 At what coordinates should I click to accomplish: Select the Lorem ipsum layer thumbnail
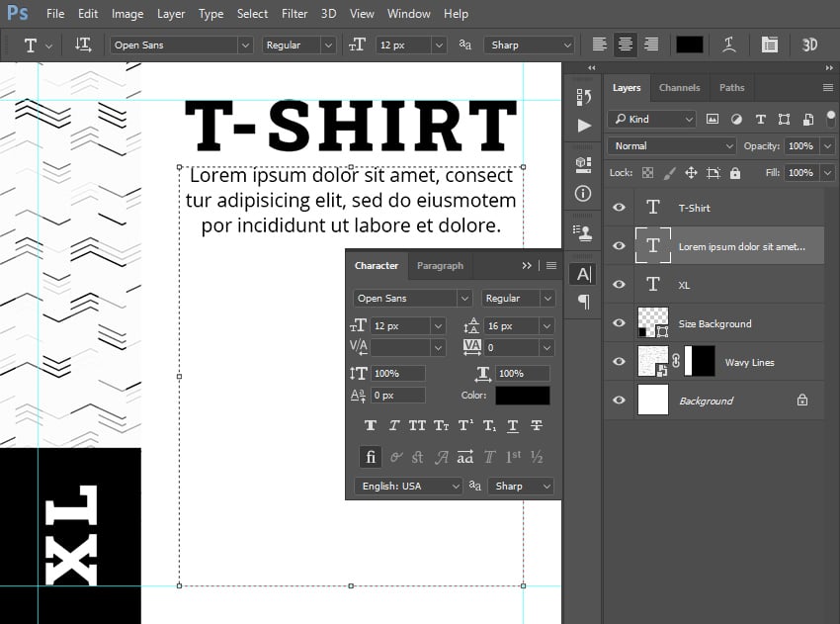point(654,245)
